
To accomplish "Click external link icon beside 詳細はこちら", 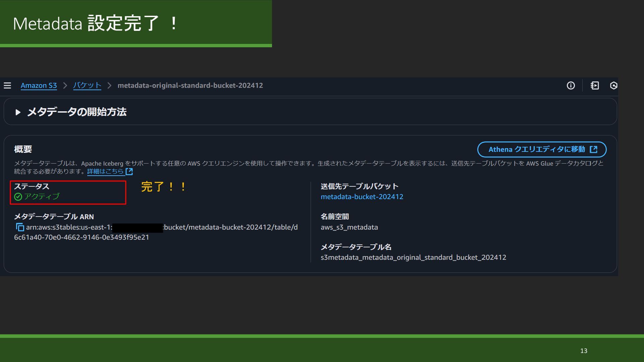I will (x=129, y=172).
